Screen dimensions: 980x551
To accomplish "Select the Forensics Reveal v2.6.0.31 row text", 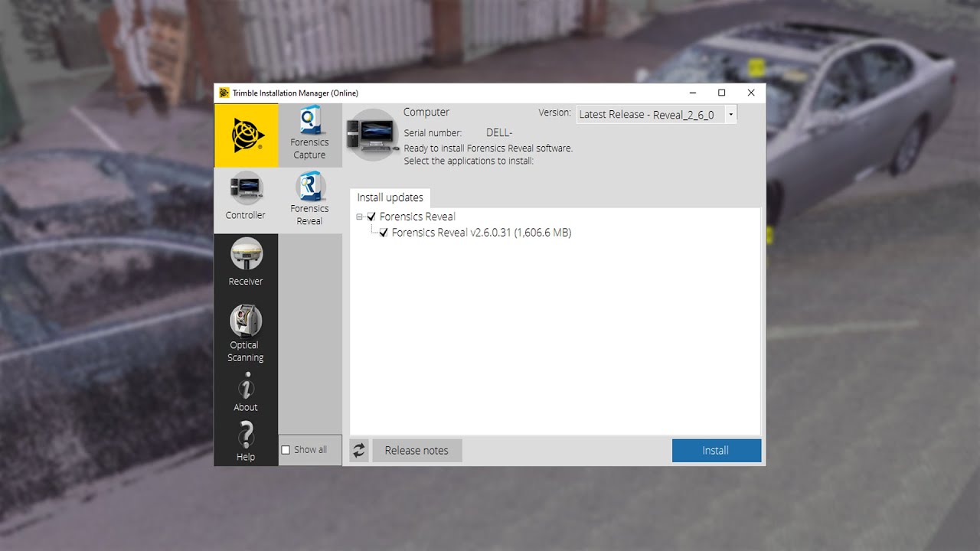I will (482, 233).
